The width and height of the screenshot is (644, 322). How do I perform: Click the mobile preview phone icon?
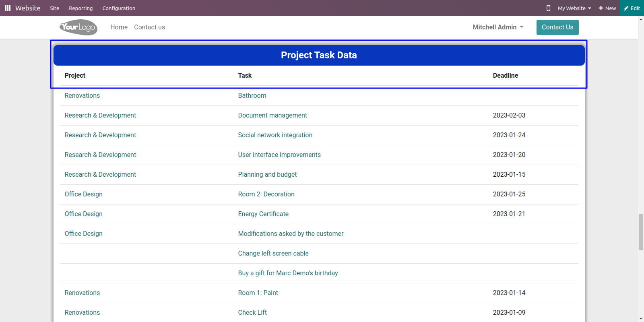548,8
